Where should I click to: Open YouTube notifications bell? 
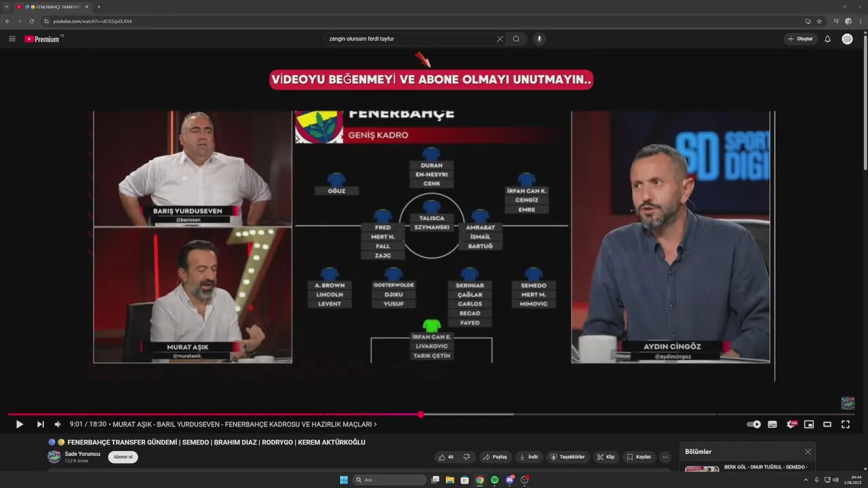[827, 39]
